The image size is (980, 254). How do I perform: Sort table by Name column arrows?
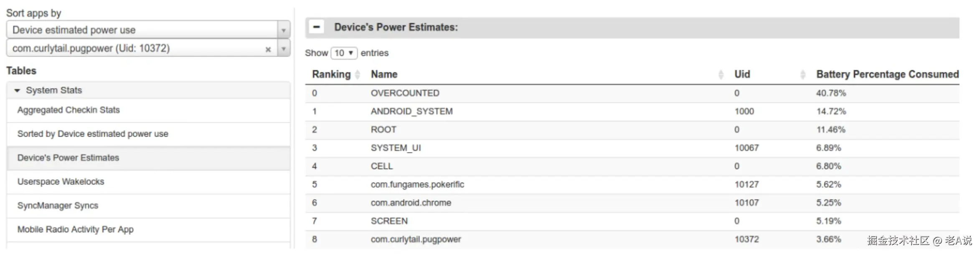721,74
